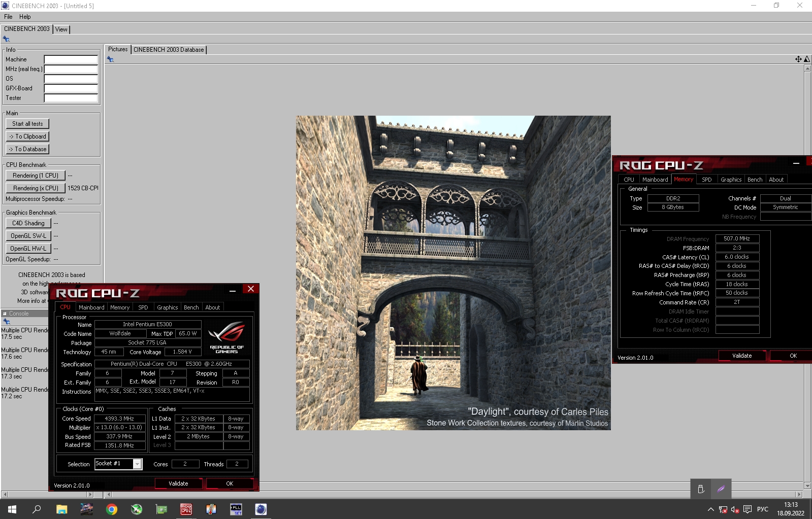Click the pin icon under CINEBENCH 2003 tab

tap(6, 39)
